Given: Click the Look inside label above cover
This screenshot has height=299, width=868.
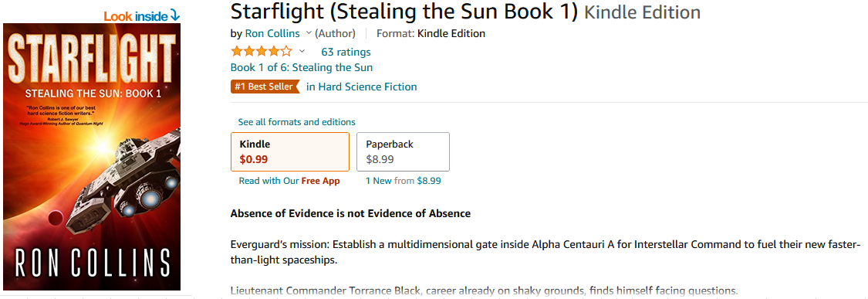Looking at the screenshot, I should (136, 17).
